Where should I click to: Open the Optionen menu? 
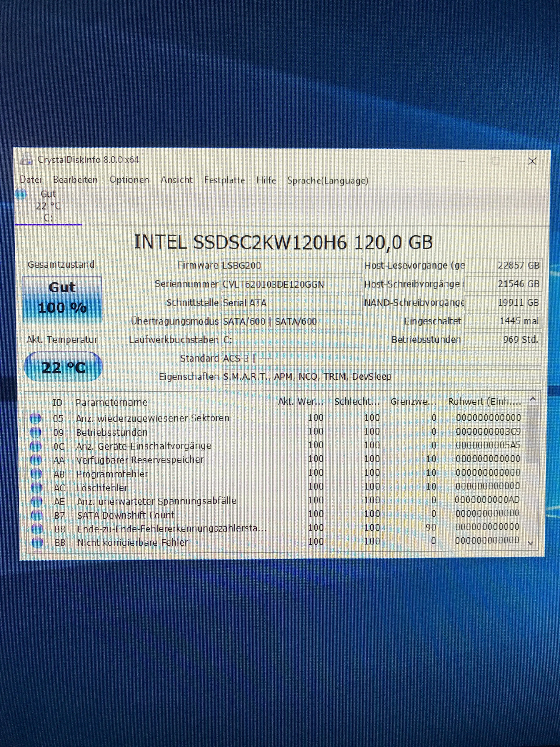(129, 180)
